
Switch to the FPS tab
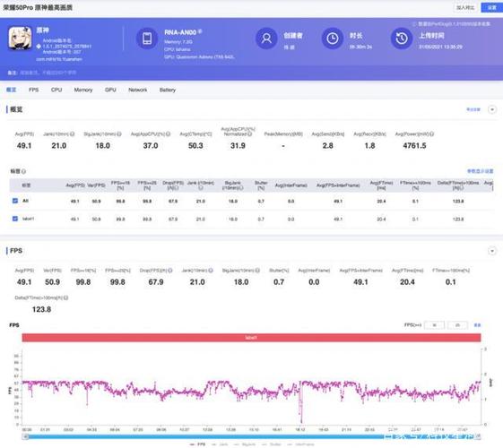[x=34, y=90]
